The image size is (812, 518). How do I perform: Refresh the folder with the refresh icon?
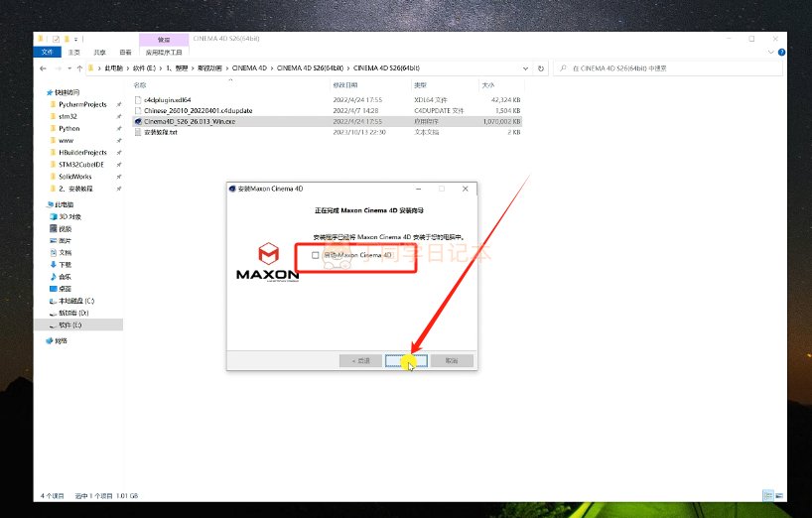coord(541,68)
